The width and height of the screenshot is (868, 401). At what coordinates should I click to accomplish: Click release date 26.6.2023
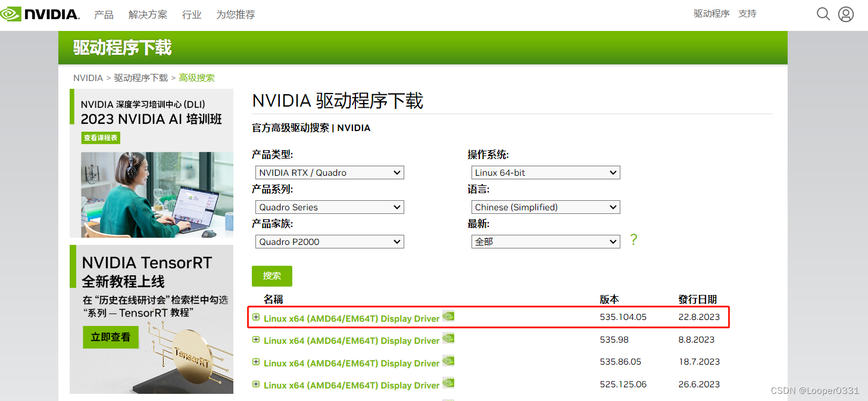click(699, 384)
